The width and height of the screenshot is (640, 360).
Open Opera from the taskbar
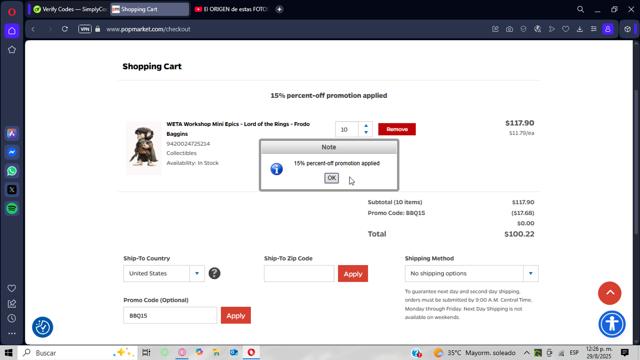(x=251, y=353)
